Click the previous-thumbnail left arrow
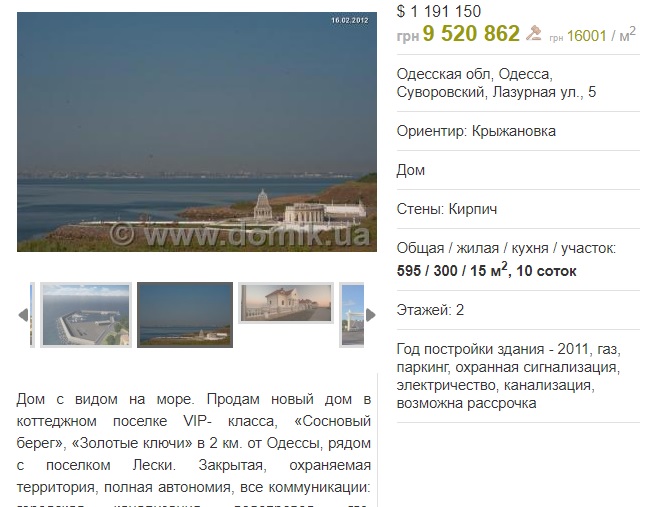The height and width of the screenshot is (507, 656). click(23, 315)
